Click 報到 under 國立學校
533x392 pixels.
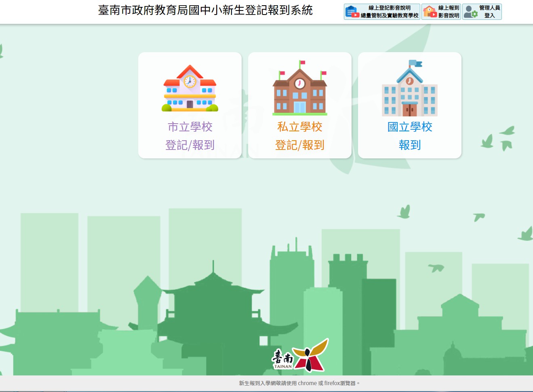click(409, 145)
